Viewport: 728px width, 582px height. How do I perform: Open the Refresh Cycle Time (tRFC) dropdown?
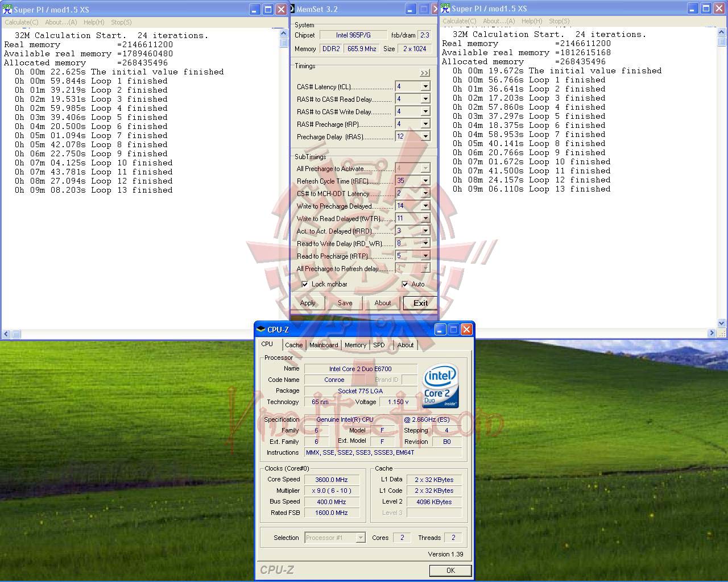point(425,181)
